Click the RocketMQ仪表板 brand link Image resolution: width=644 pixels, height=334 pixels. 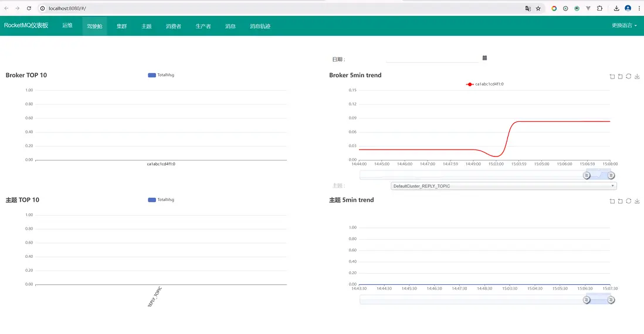tap(26, 25)
